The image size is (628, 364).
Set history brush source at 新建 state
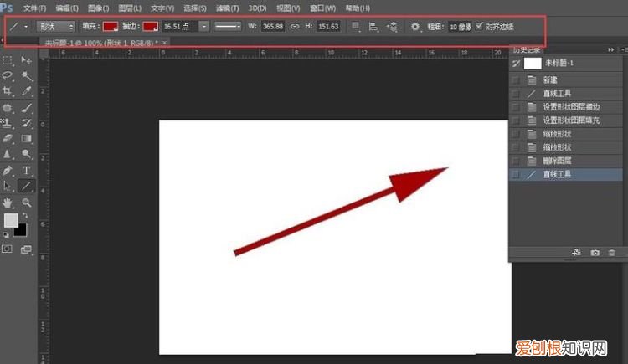pos(516,80)
